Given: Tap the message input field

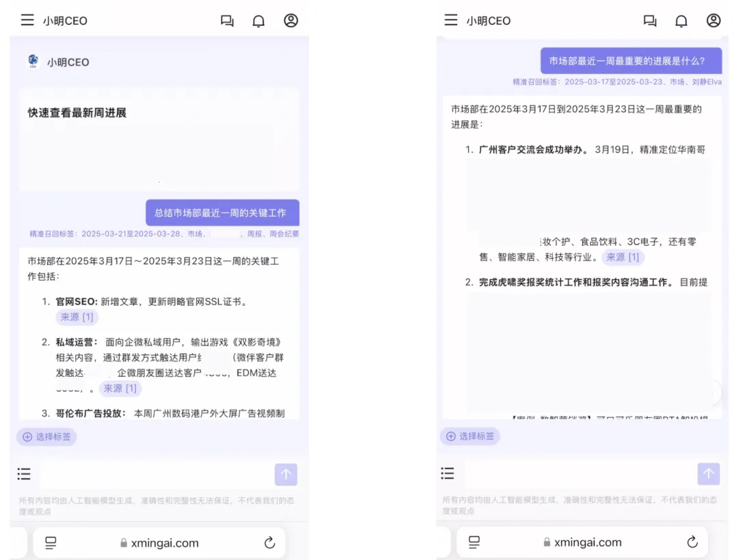Looking at the screenshot, I should pos(157,474).
